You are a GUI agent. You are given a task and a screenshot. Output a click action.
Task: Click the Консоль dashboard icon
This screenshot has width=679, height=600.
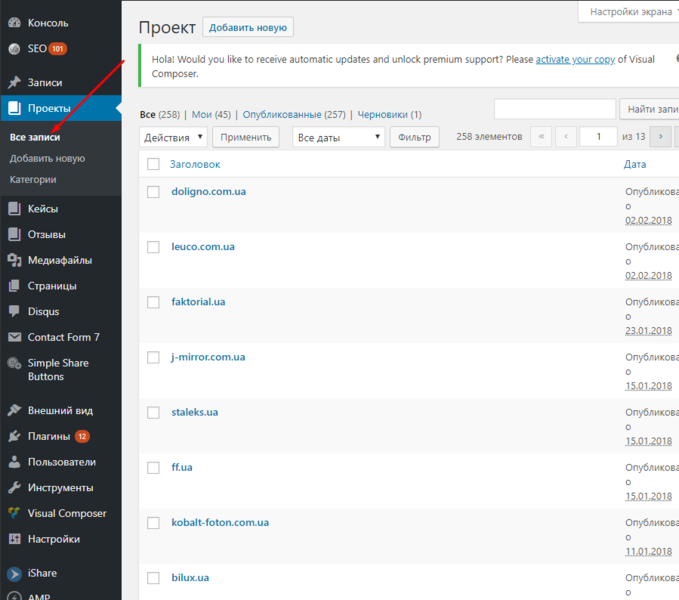(14, 23)
